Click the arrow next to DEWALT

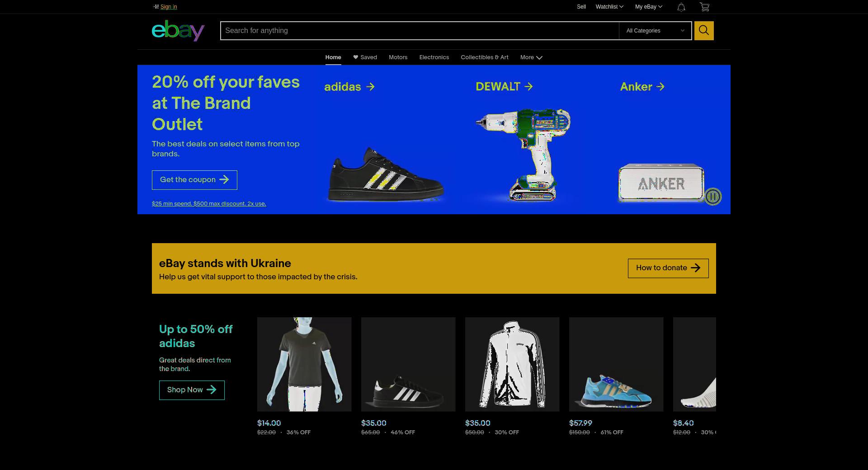(x=528, y=86)
